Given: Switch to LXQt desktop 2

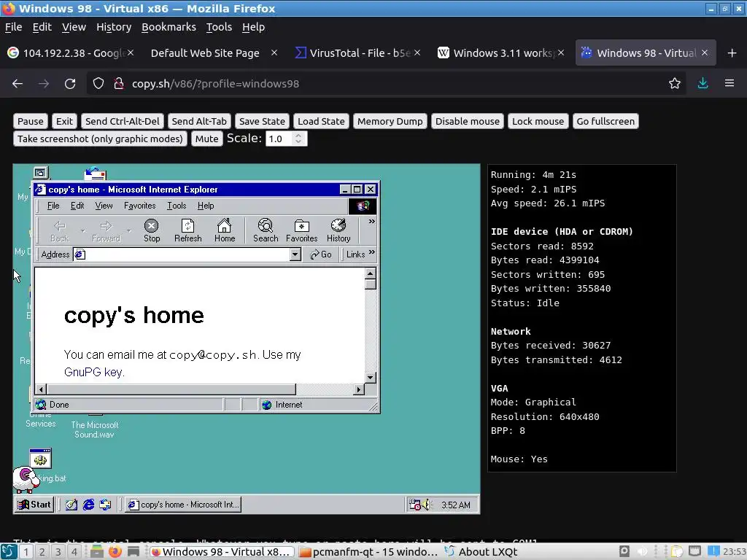Looking at the screenshot, I should [42, 552].
